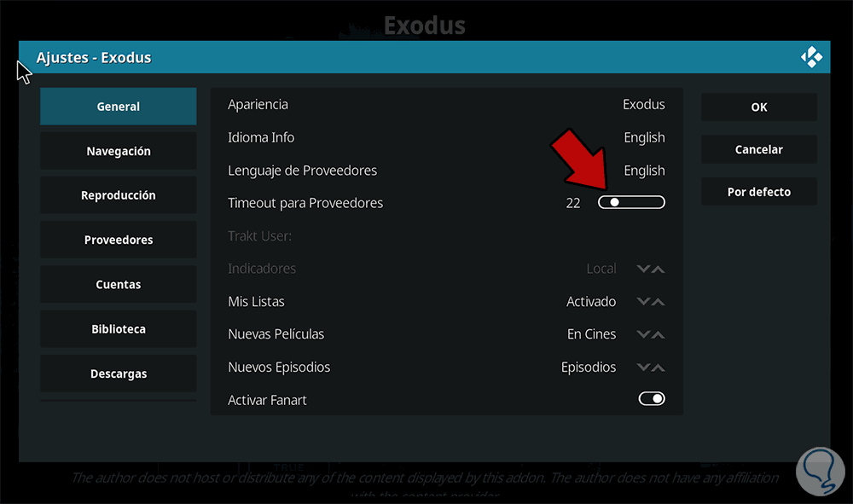Click the down arrow for Mis Listas

(643, 302)
